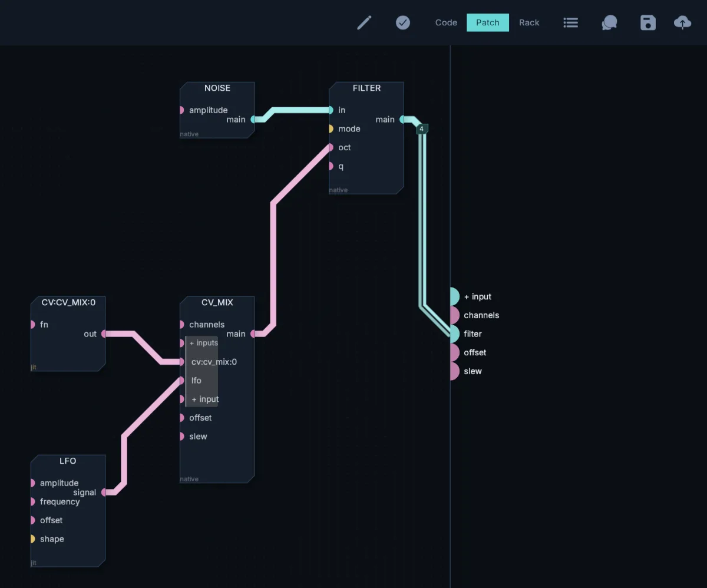Image resolution: width=707 pixels, height=588 pixels.
Task: Select the LFO module title
Action: pyautogui.click(x=68, y=461)
